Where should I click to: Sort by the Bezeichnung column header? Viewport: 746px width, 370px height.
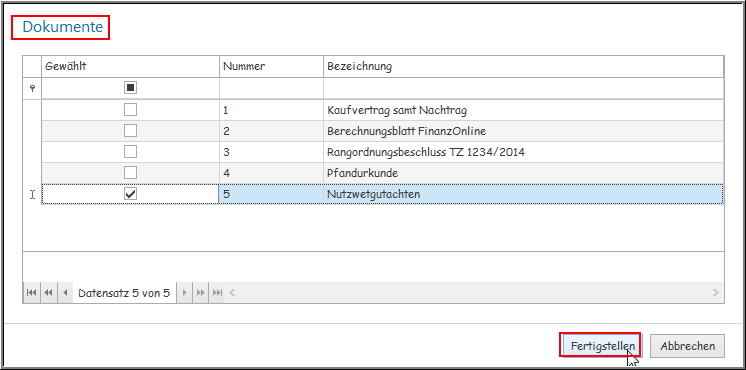524,66
